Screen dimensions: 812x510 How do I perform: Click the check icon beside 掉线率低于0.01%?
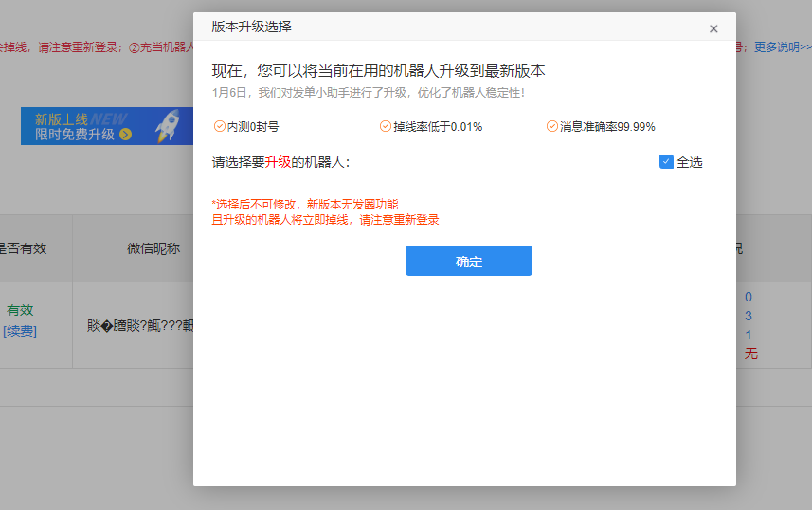click(x=386, y=126)
